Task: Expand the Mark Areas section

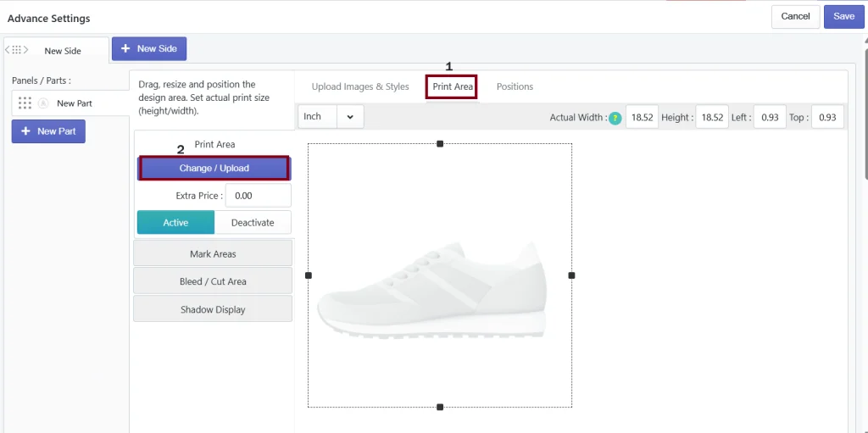Action: (213, 253)
